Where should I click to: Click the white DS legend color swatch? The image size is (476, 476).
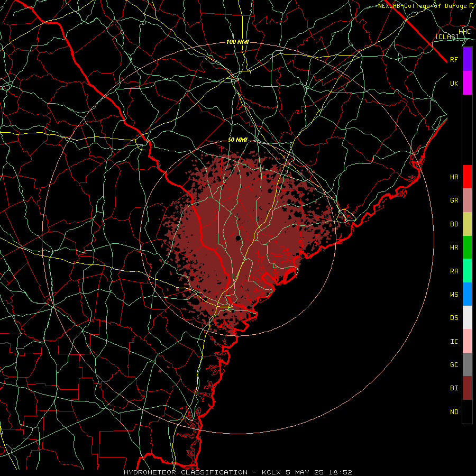point(467,317)
